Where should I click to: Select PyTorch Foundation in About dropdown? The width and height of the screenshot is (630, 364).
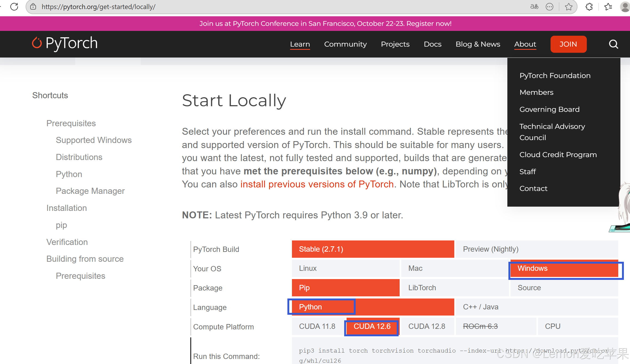click(555, 76)
